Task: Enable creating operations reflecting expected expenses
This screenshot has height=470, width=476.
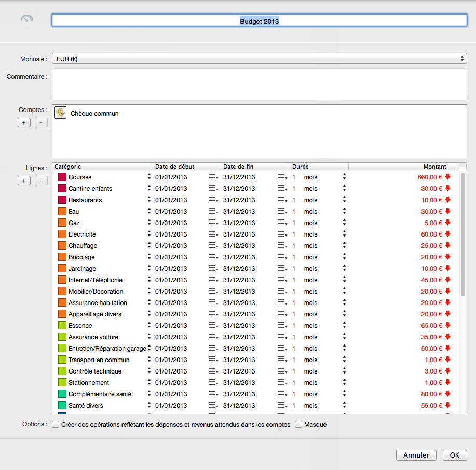Action: 56,424
